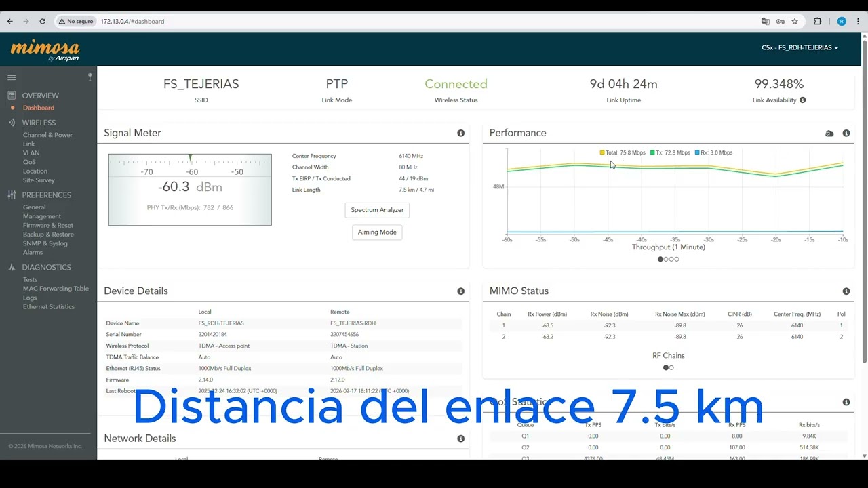This screenshot has width=868, height=488.
Task: Open QoS settings in the sidebar
Action: (29, 162)
